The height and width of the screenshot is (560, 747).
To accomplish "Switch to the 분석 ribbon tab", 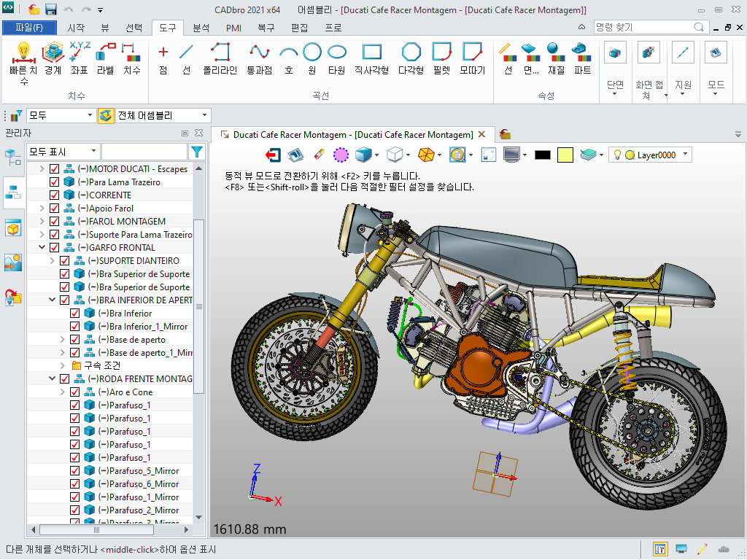I will (201, 28).
